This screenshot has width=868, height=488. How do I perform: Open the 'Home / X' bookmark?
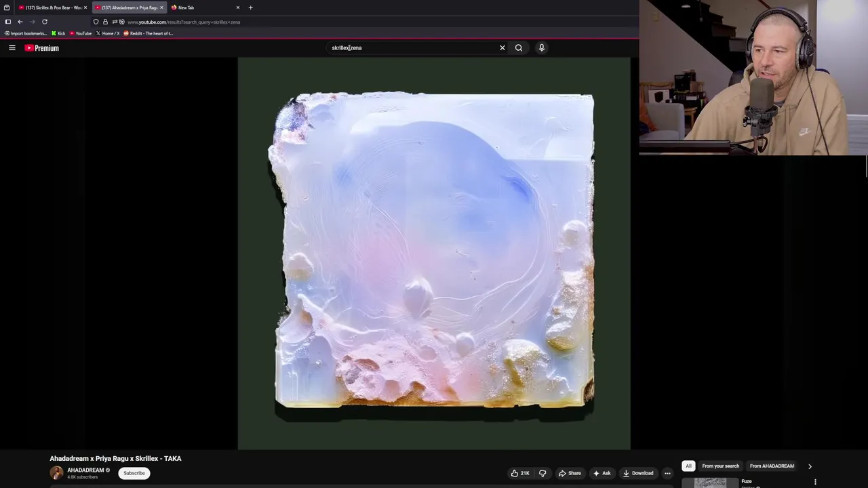(108, 33)
